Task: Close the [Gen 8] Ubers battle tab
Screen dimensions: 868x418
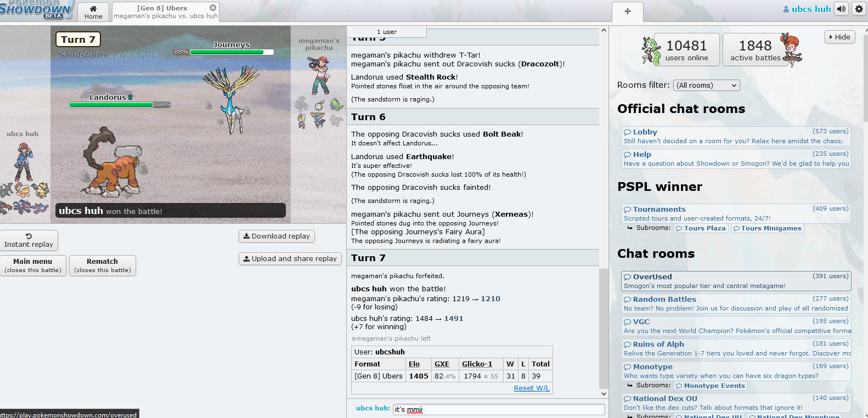Action: pyautogui.click(x=213, y=8)
